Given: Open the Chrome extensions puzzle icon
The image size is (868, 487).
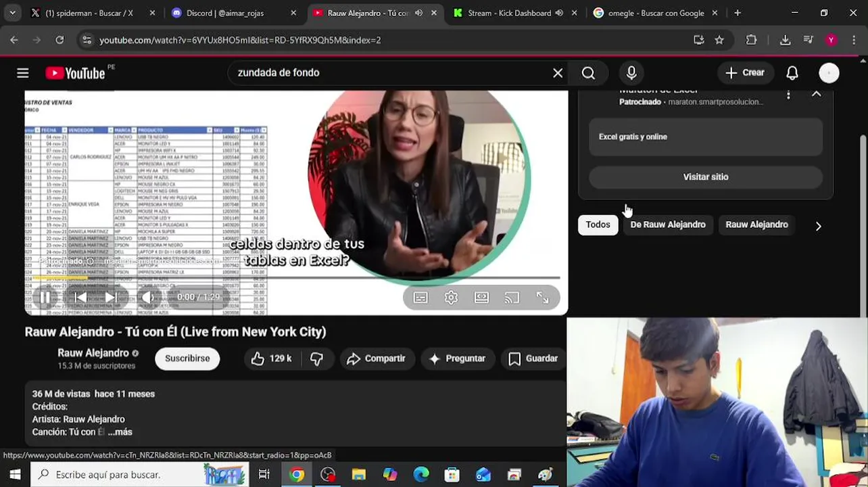Looking at the screenshot, I should pos(751,40).
